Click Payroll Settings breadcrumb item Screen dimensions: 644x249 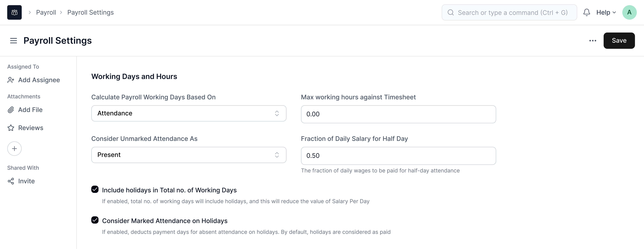point(90,13)
